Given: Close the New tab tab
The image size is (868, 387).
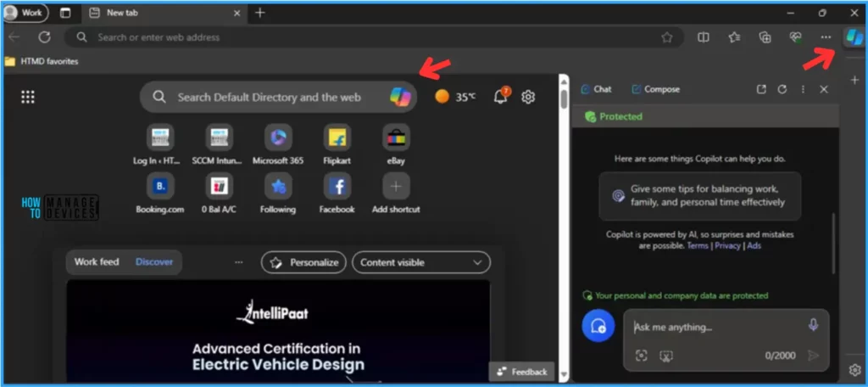Looking at the screenshot, I should click(x=237, y=13).
